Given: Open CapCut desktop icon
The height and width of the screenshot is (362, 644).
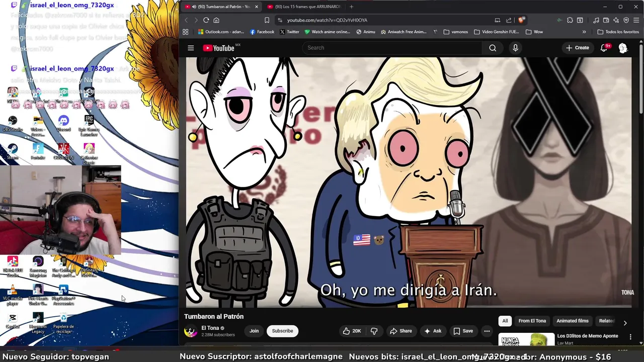Looking at the screenshot, I should tap(13, 321).
